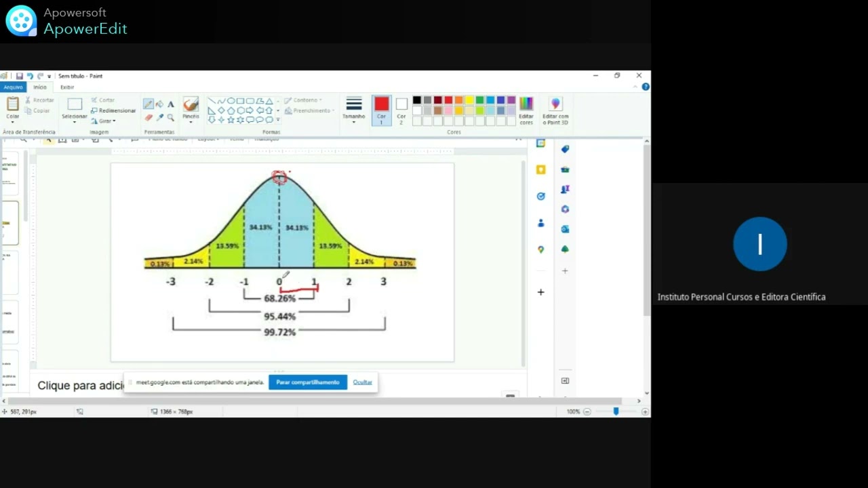Open the Contorno outline dropdown
The height and width of the screenshot is (488, 868).
point(302,100)
